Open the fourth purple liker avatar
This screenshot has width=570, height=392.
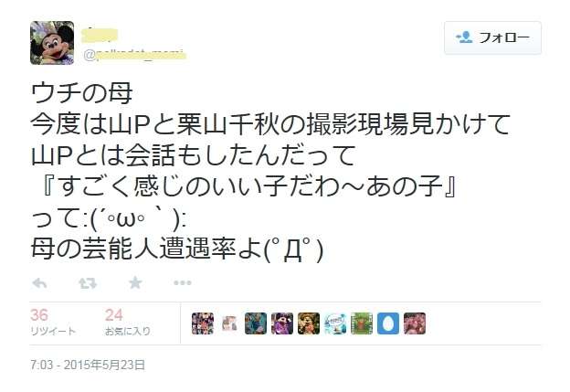pos(282,323)
